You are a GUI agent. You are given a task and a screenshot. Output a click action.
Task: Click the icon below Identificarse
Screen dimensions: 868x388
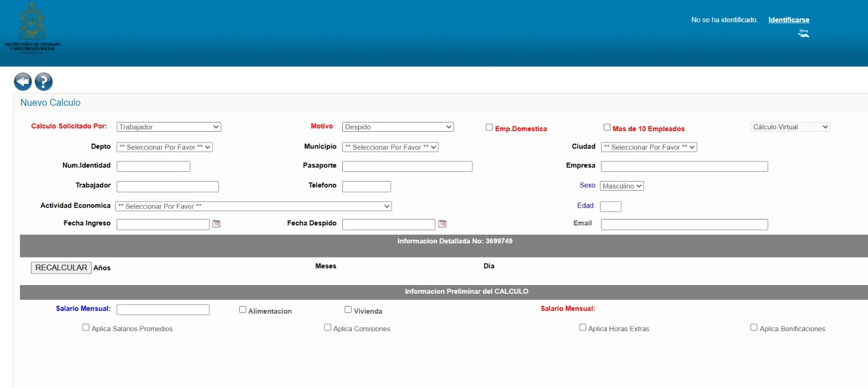click(x=803, y=34)
